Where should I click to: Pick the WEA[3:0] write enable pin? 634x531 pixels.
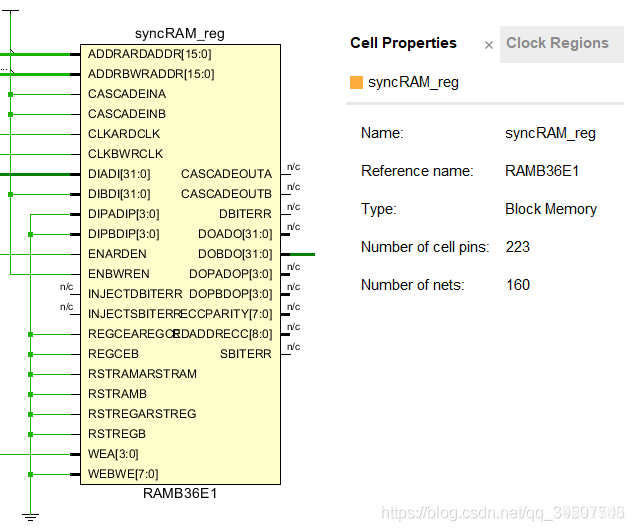click(x=113, y=454)
